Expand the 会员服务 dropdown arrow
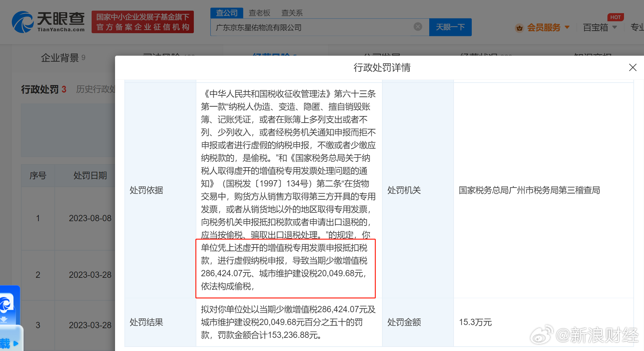The width and height of the screenshot is (644, 351). coord(567,28)
